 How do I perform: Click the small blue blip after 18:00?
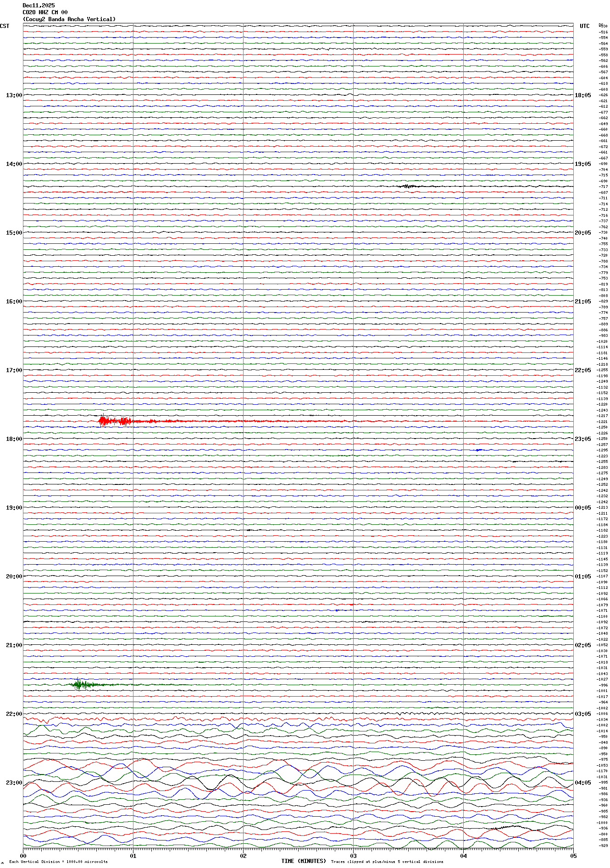(478, 450)
